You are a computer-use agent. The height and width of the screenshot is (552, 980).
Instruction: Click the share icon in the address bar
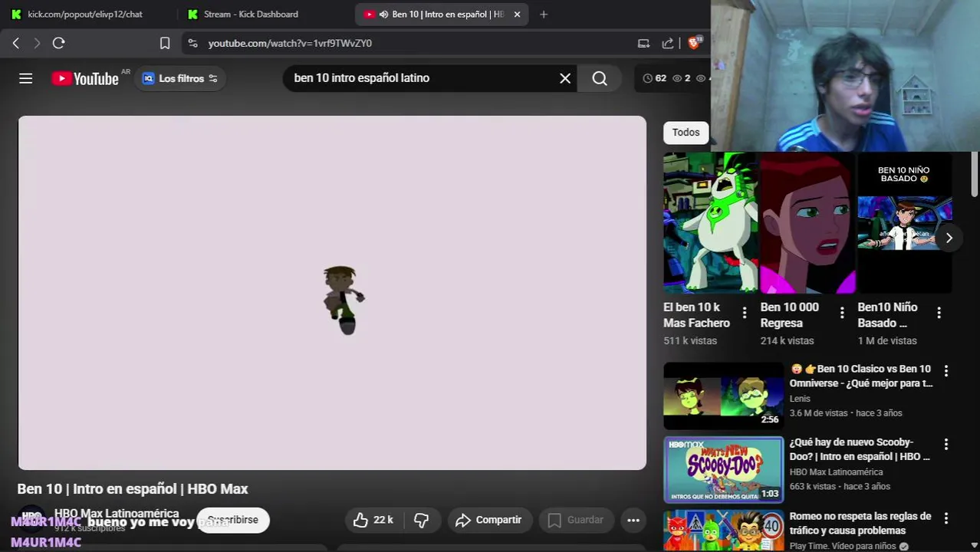[668, 43]
